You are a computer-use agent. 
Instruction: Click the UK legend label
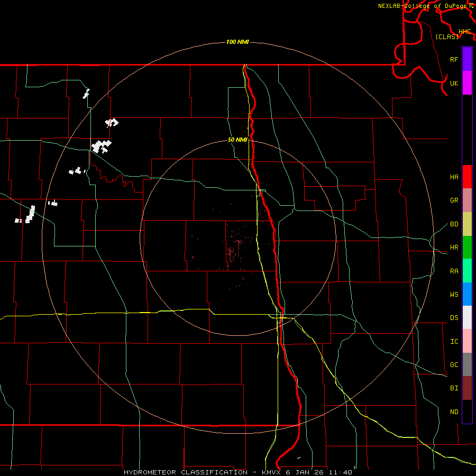click(x=454, y=83)
